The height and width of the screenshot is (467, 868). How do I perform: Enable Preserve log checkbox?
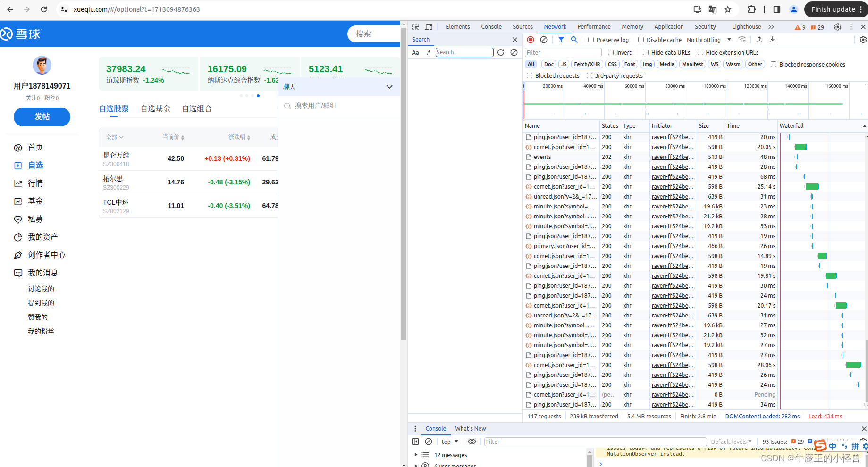(590, 40)
